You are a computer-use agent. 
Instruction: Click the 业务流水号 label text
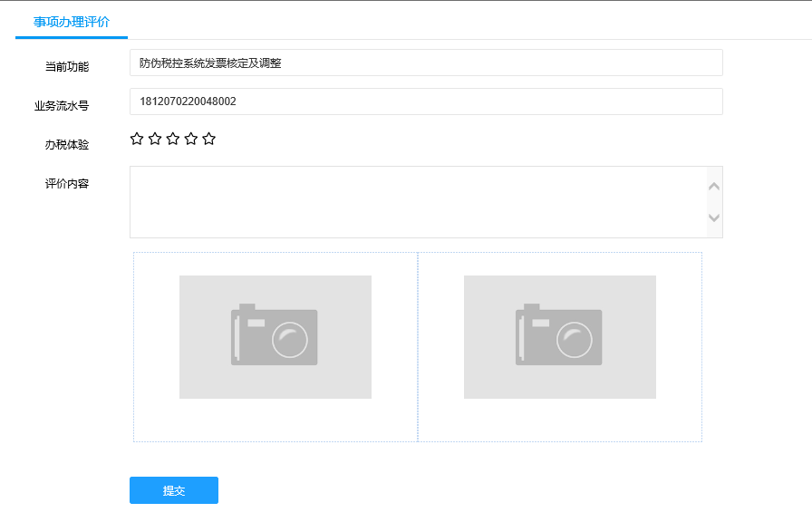tap(62, 106)
